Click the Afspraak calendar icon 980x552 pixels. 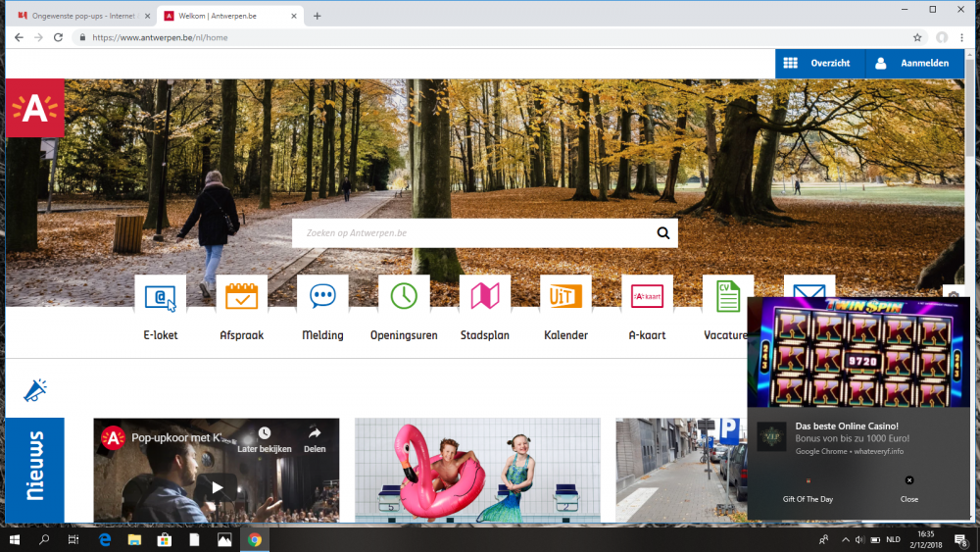241,295
